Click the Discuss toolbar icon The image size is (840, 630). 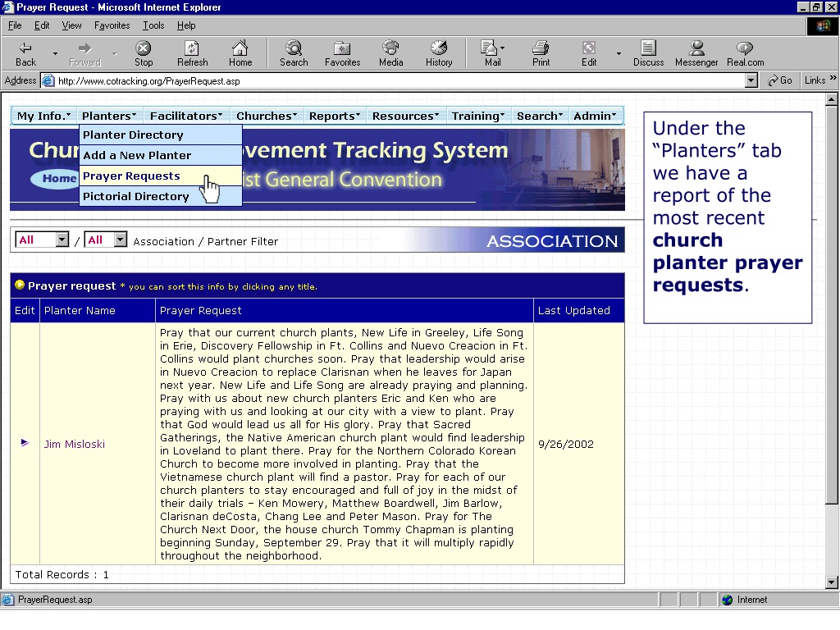click(x=648, y=53)
